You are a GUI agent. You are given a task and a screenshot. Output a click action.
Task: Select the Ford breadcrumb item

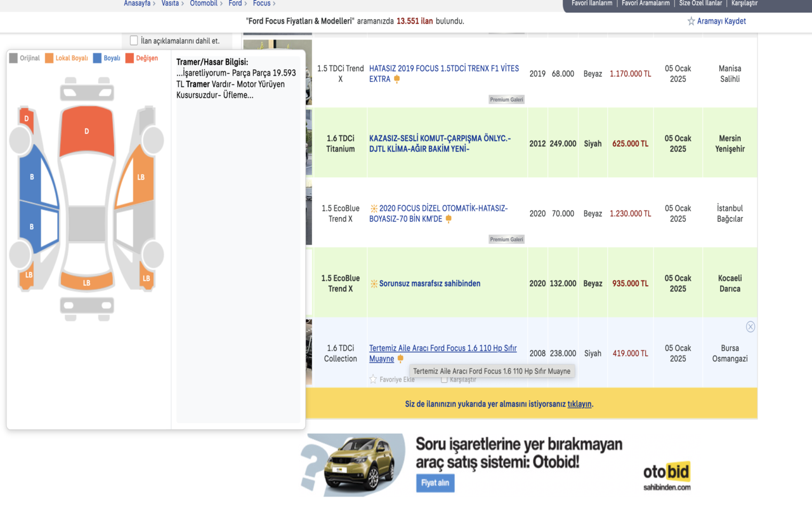(235, 4)
